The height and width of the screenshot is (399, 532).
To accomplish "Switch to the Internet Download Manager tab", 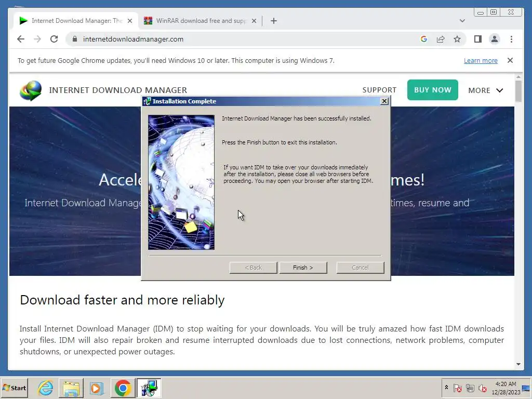I will coord(76,21).
